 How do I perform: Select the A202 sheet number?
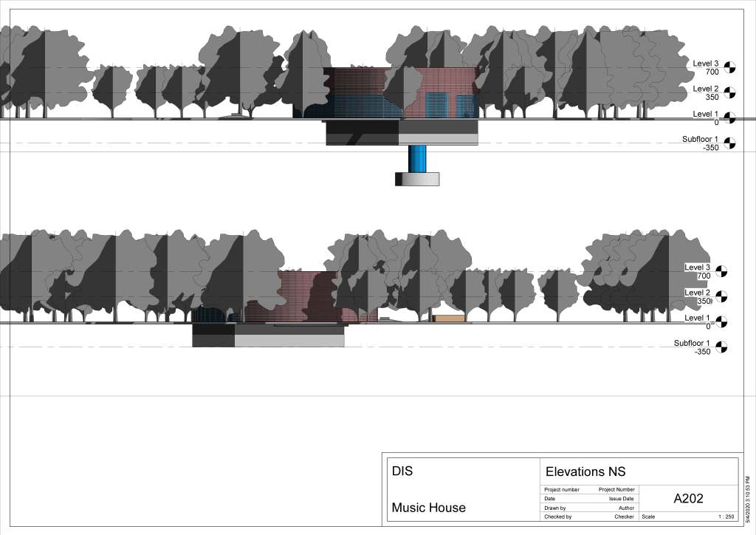coord(688,499)
